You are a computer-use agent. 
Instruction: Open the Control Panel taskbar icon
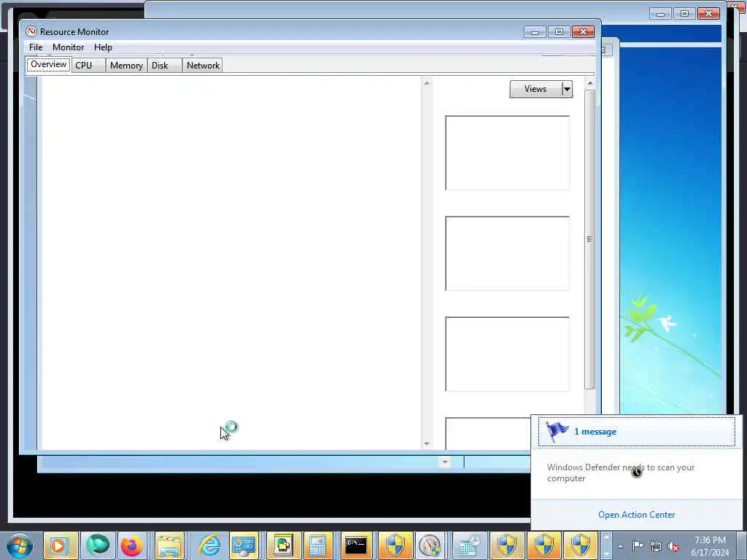click(x=244, y=545)
